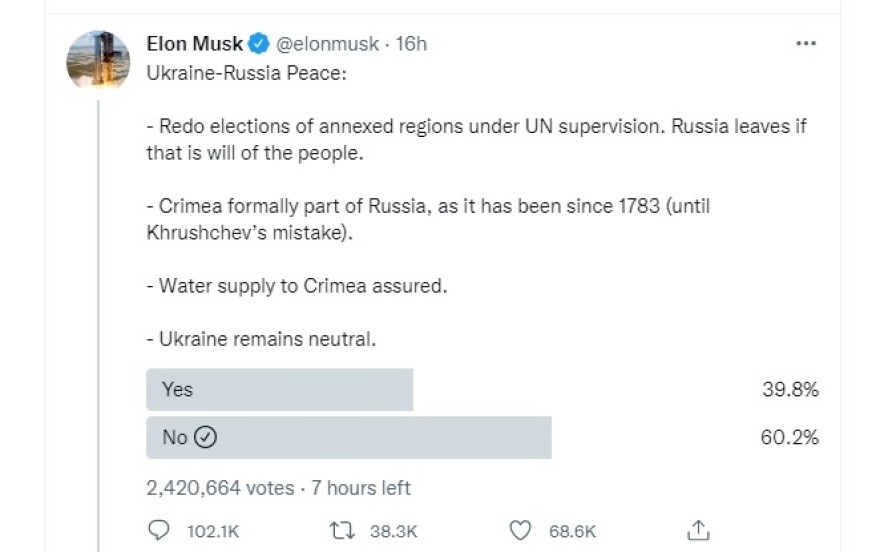The height and width of the screenshot is (552, 880).
Task: Click the 60.2% No percentage
Action: [x=790, y=437]
